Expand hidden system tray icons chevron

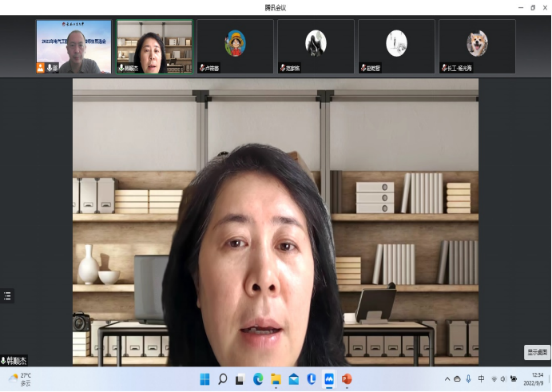pyautogui.click(x=447, y=379)
